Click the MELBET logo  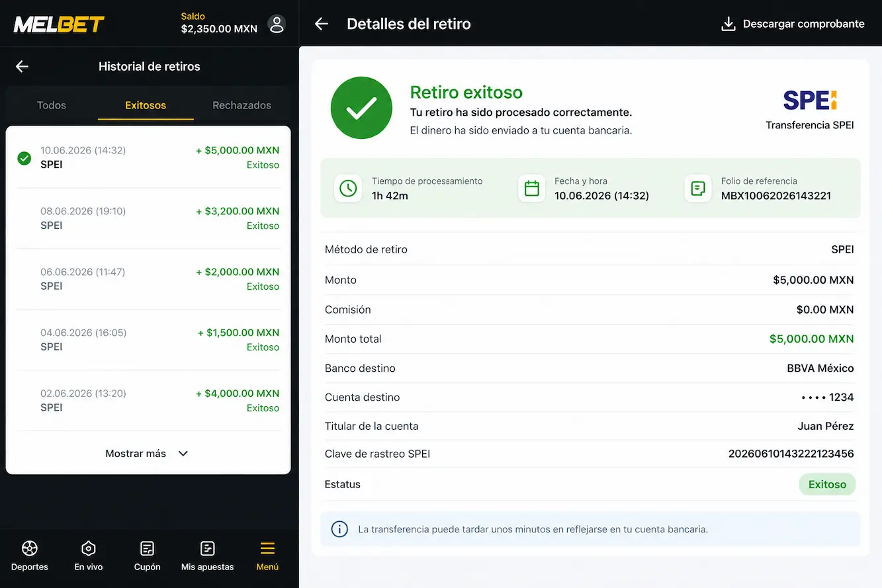(x=59, y=24)
